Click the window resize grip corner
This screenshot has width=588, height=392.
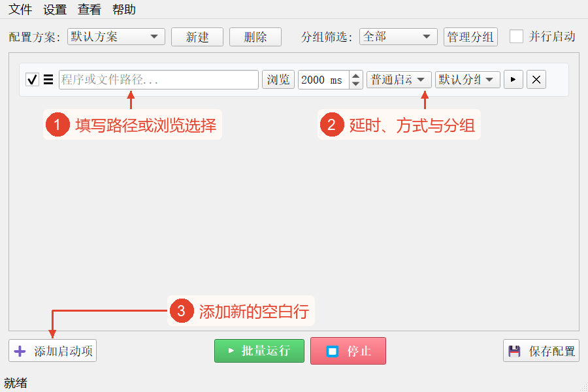(x=583, y=387)
